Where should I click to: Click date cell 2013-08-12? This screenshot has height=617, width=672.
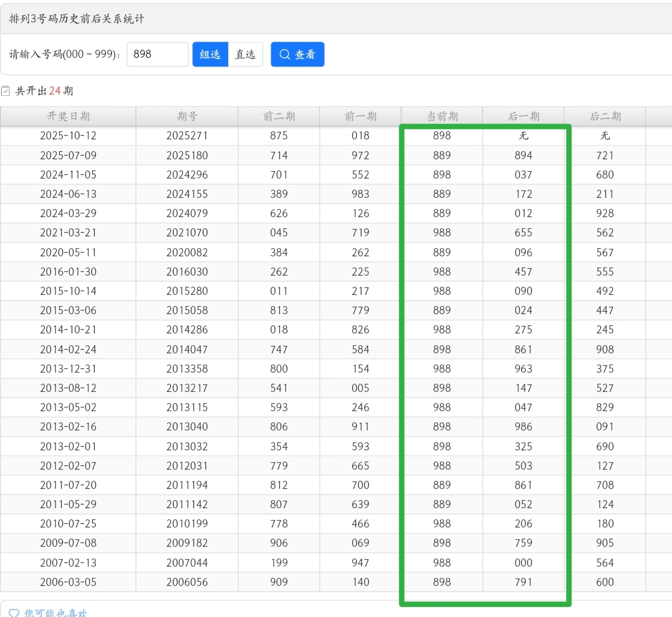[x=68, y=387]
